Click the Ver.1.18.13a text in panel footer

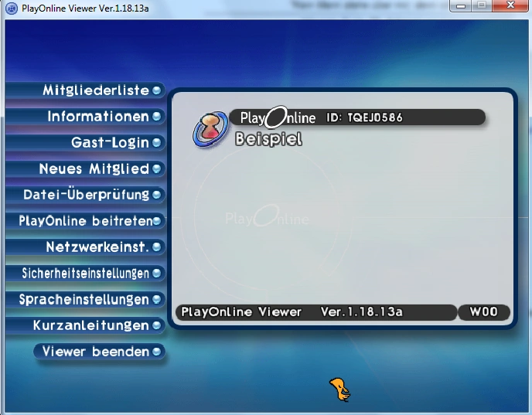(x=361, y=312)
